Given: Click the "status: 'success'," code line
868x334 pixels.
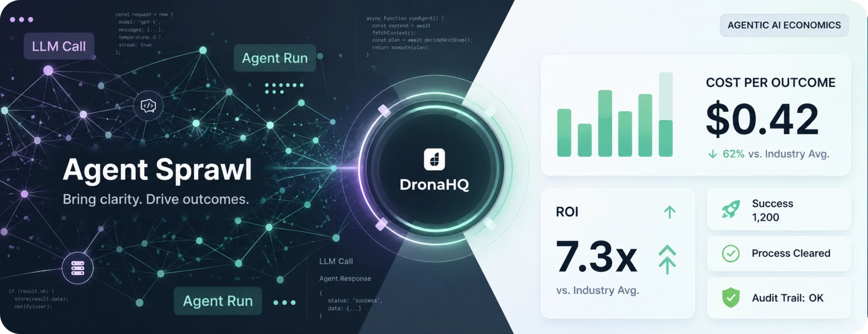Looking at the screenshot, I should pyautogui.click(x=355, y=300).
